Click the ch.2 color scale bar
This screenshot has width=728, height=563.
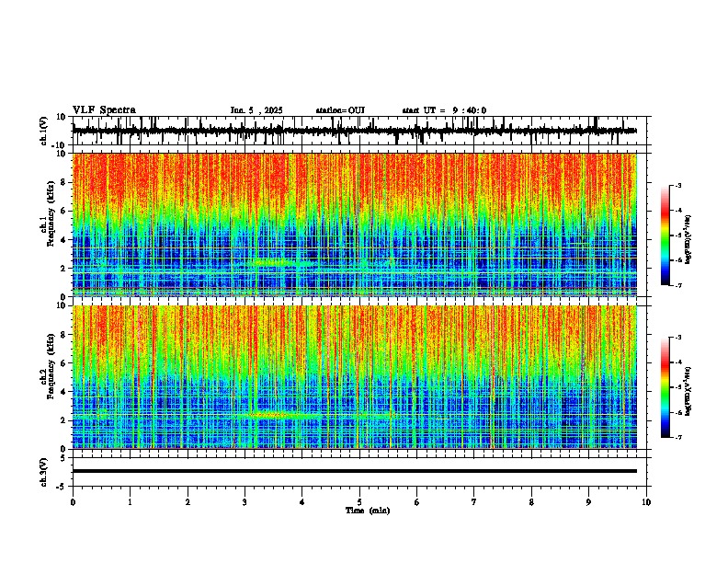click(x=665, y=387)
